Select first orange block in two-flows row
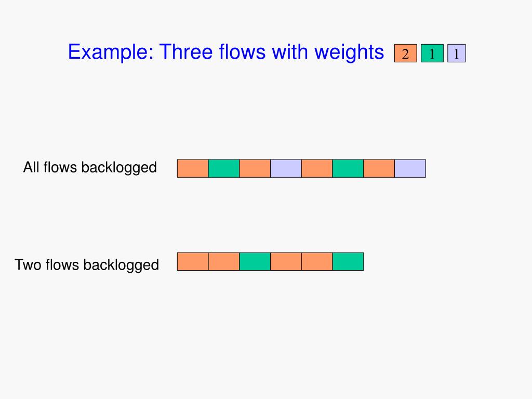 (193, 262)
